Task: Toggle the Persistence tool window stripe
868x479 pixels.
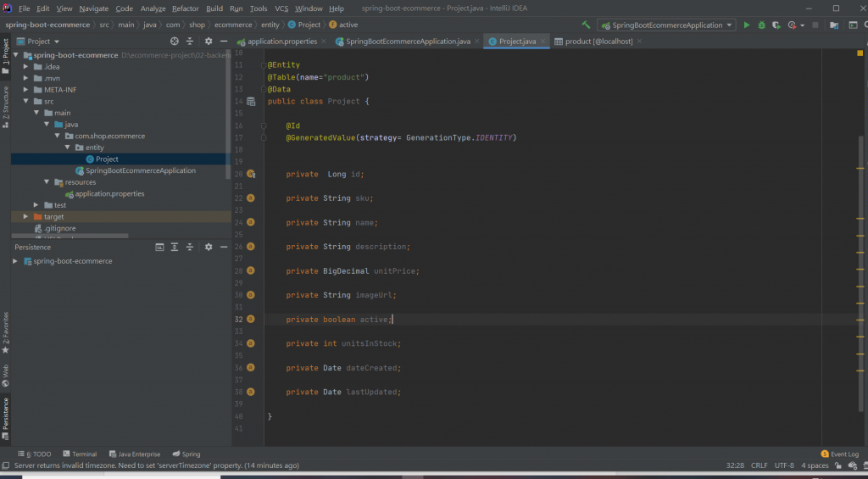Action: 6,415
